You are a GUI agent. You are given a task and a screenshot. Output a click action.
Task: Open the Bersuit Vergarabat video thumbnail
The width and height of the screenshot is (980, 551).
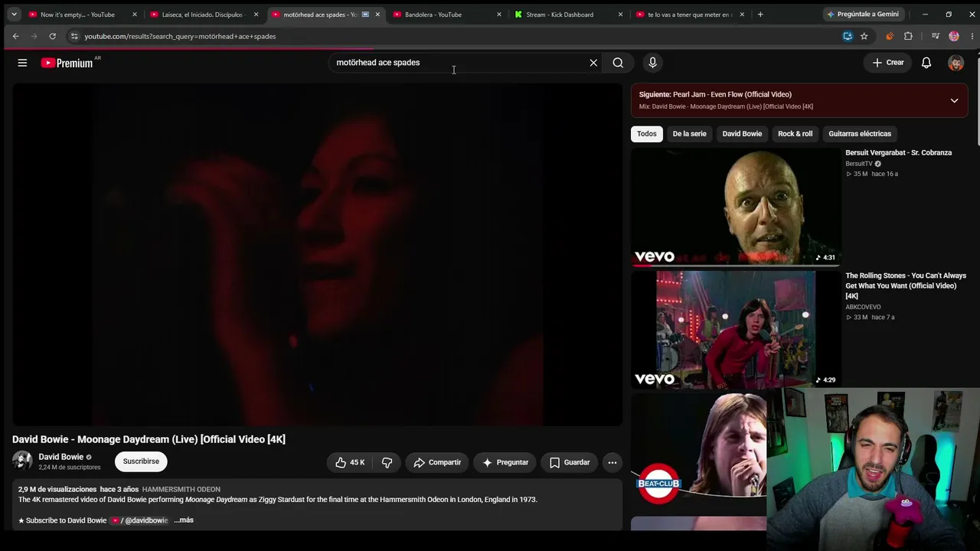tap(736, 207)
